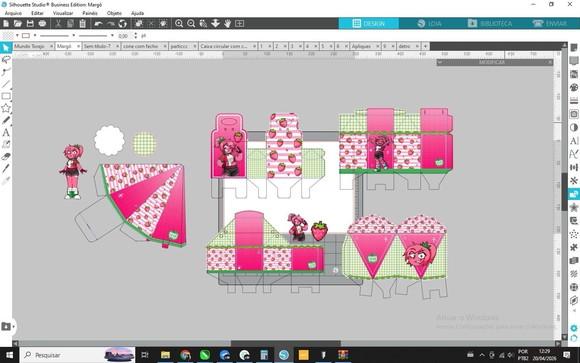
Task: Edit the line thickness value field
Action: [x=124, y=36]
